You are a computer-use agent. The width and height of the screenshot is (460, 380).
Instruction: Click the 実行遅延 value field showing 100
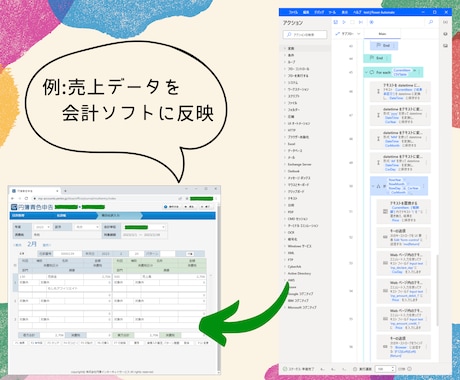coord(383,369)
